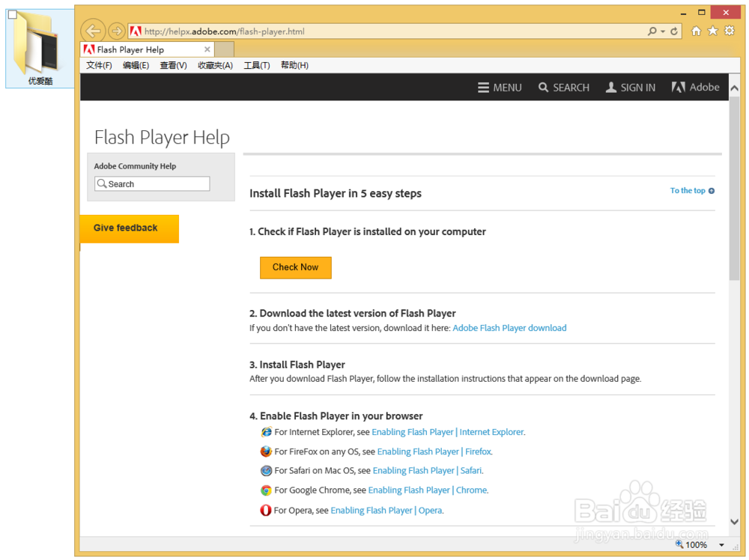
Task: Click the magnifier icon in Community search
Action: coord(101,183)
